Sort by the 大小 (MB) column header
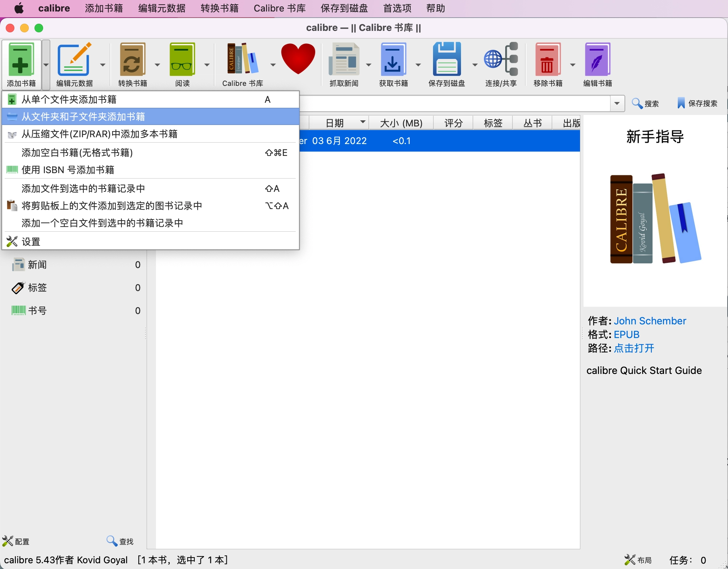728x569 pixels. pyautogui.click(x=401, y=123)
